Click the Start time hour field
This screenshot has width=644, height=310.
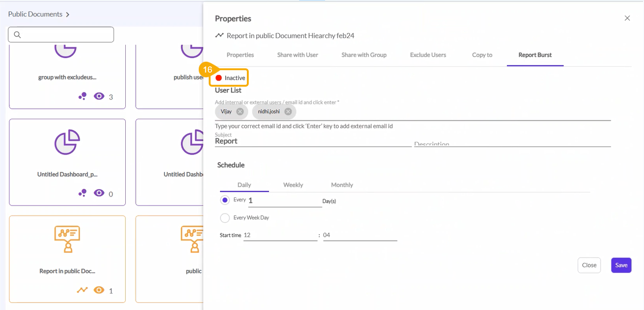coord(280,235)
